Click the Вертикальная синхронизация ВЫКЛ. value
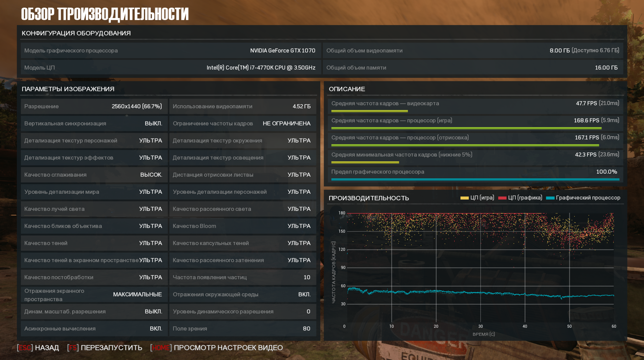Screen dimensions: 644x360 pyautogui.click(x=153, y=123)
